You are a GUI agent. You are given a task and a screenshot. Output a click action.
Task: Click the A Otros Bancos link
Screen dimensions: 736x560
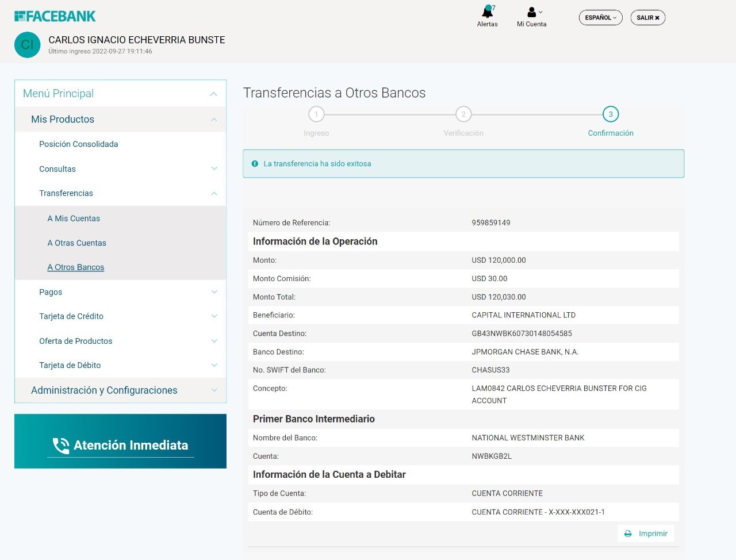tap(76, 267)
